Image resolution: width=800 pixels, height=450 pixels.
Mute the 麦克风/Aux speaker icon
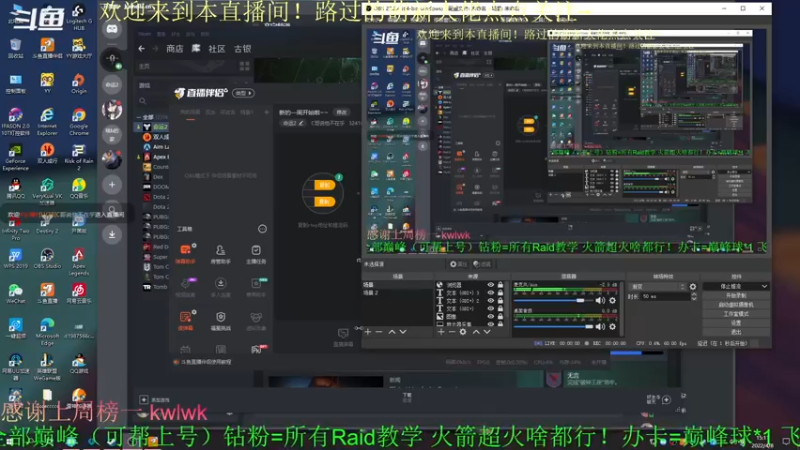point(601,301)
